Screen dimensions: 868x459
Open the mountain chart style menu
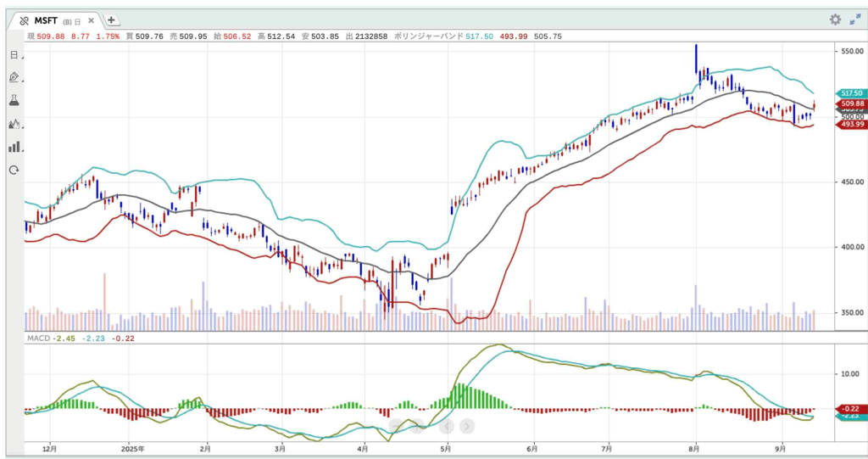coord(14,123)
